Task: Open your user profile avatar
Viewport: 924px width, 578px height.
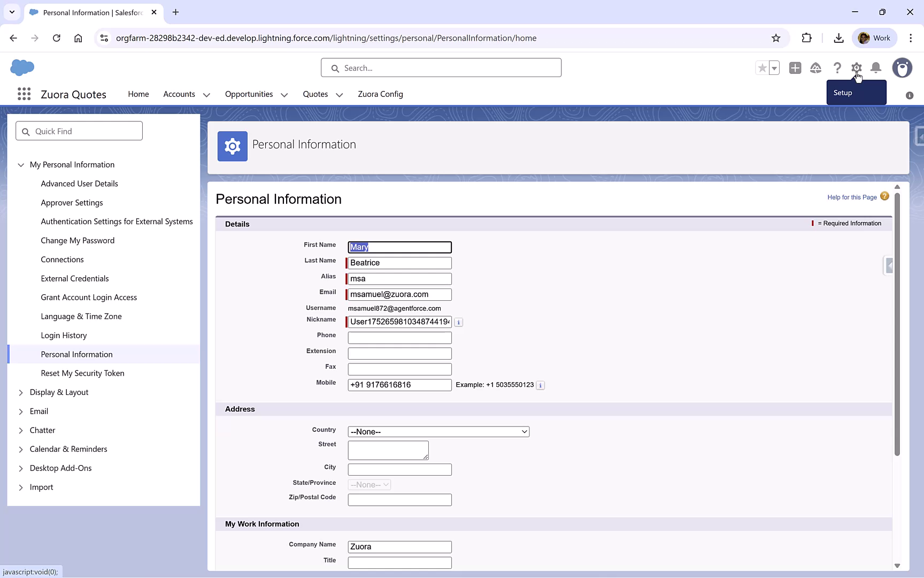Action: [902, 68]
